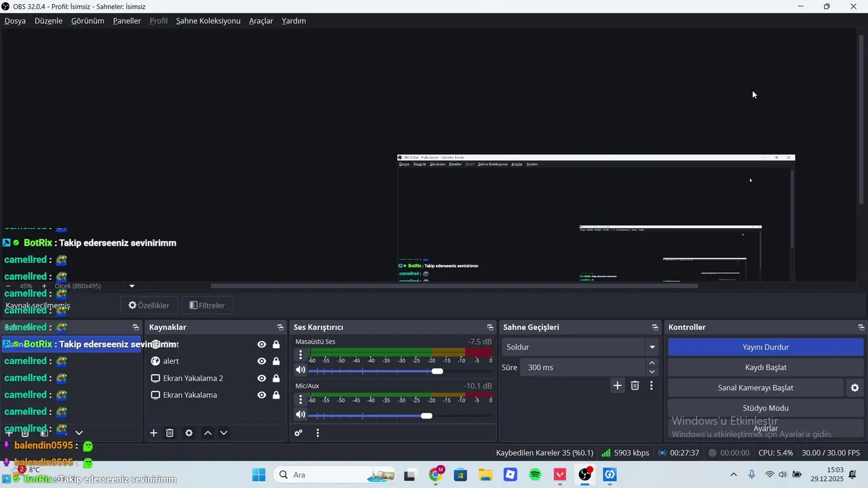
Task: Open the Filtreler button
Action: [x=207, y=306]
